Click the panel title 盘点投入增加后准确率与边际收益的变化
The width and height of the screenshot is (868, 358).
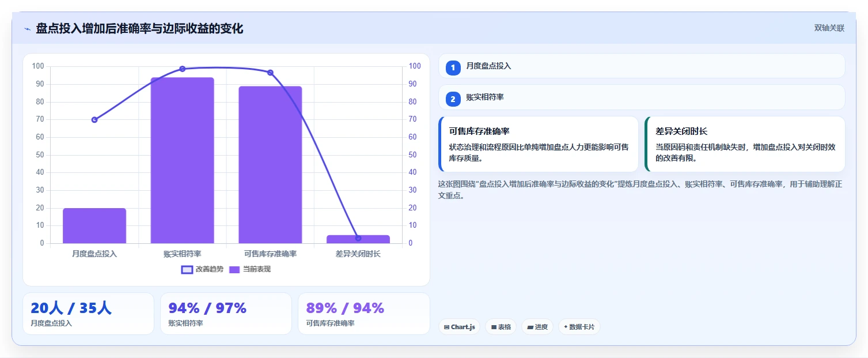pyautogui.click(x=139, y=28)
